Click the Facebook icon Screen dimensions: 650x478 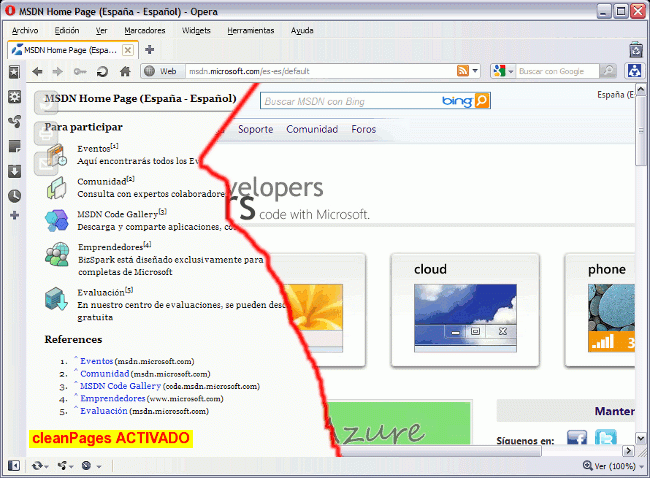(577, 437)
